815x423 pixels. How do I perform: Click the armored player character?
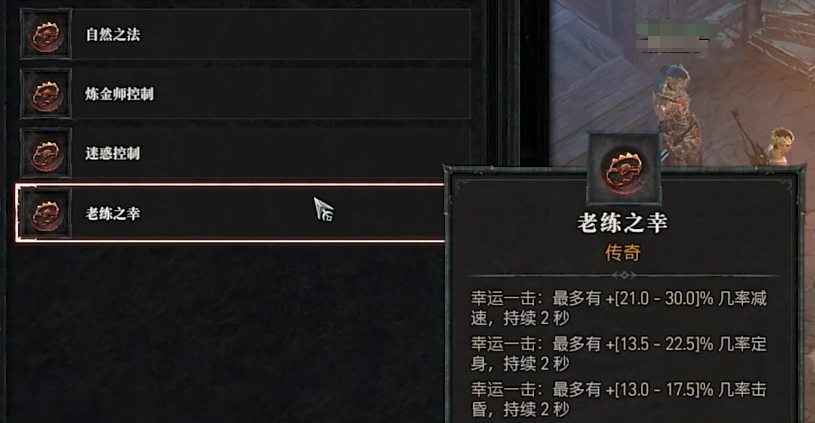(x=676, y=117)
